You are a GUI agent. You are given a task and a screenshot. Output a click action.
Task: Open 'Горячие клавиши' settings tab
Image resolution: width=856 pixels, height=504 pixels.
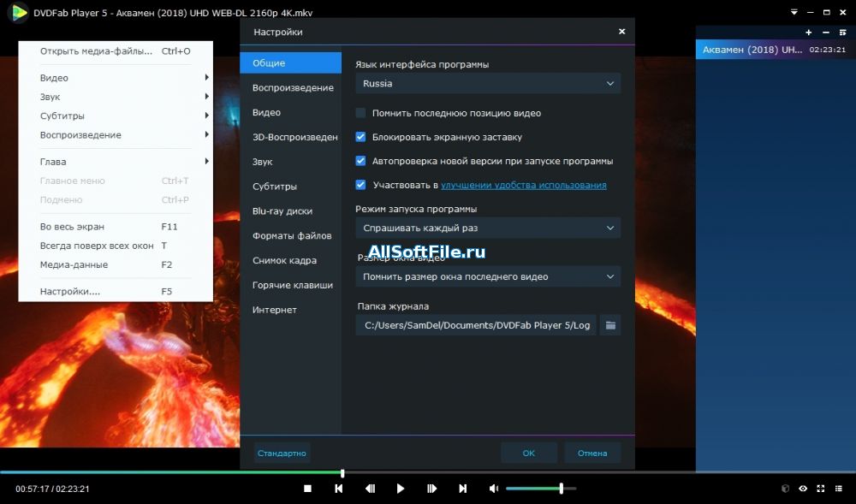click(x=290, y=285)
